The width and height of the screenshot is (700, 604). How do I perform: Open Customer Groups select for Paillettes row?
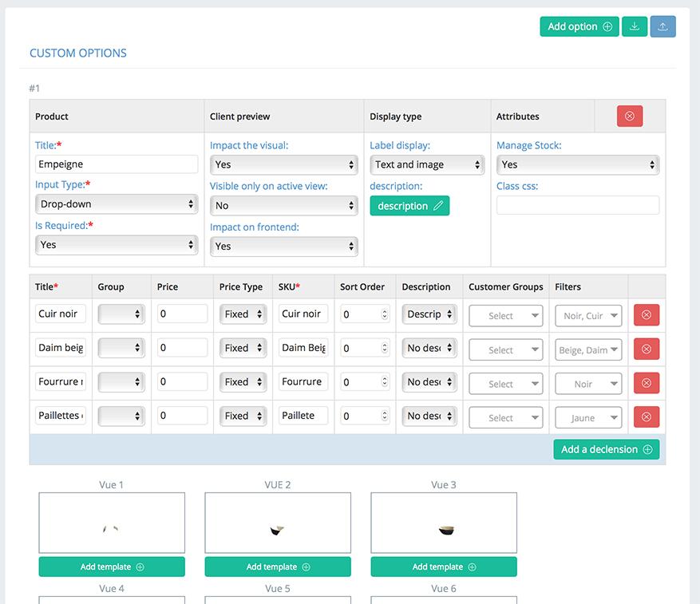click(506, 418)
